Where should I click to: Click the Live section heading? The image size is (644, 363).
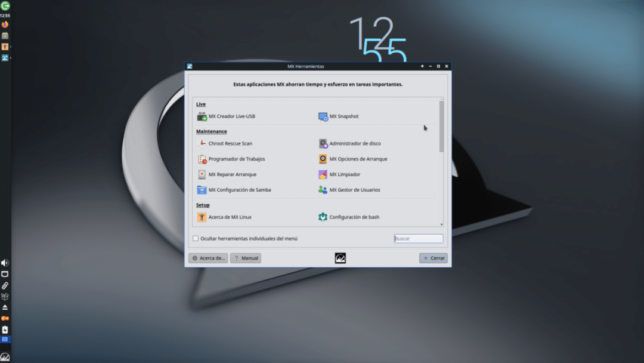[201, 104]
